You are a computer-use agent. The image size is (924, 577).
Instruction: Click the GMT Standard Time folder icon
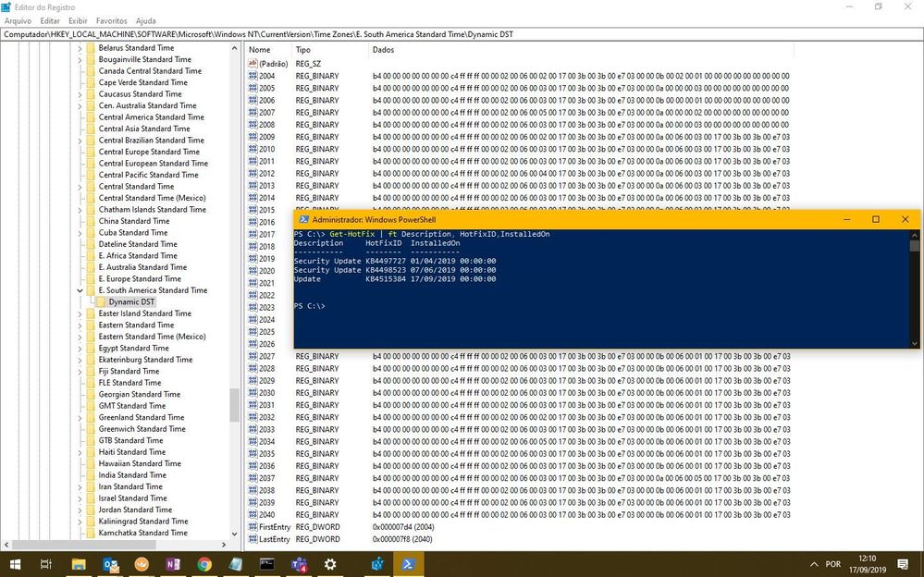point(91,406)
